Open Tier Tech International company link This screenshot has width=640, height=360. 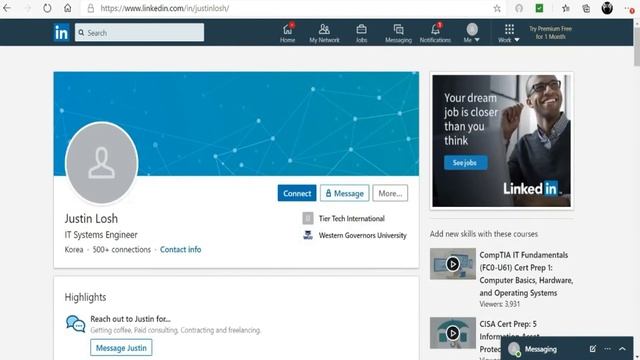(351, 218)
